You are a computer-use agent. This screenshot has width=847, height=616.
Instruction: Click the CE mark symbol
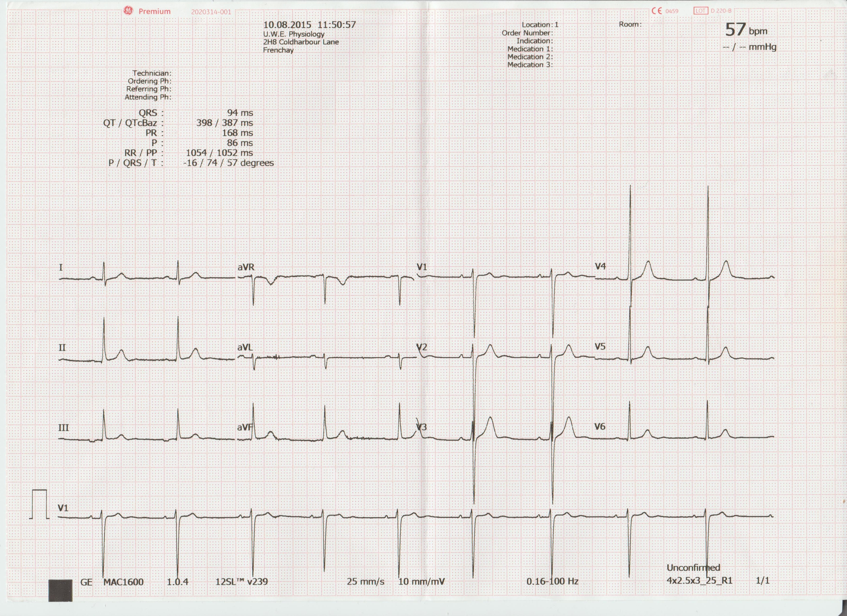656,11
